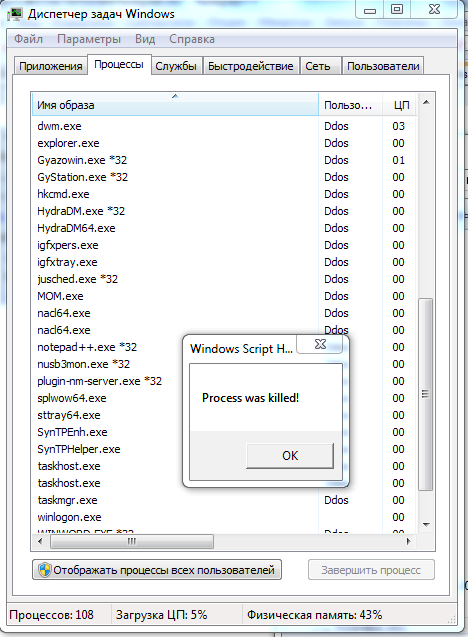468x637 pixels.
Task: Open the Справка menu
Action: 192,39
